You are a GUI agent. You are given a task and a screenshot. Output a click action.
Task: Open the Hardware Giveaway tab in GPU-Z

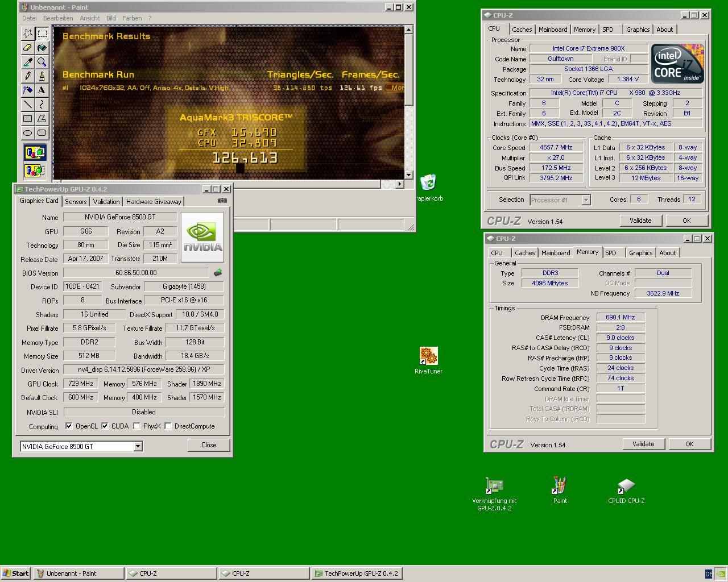click(x=154, y=202)
